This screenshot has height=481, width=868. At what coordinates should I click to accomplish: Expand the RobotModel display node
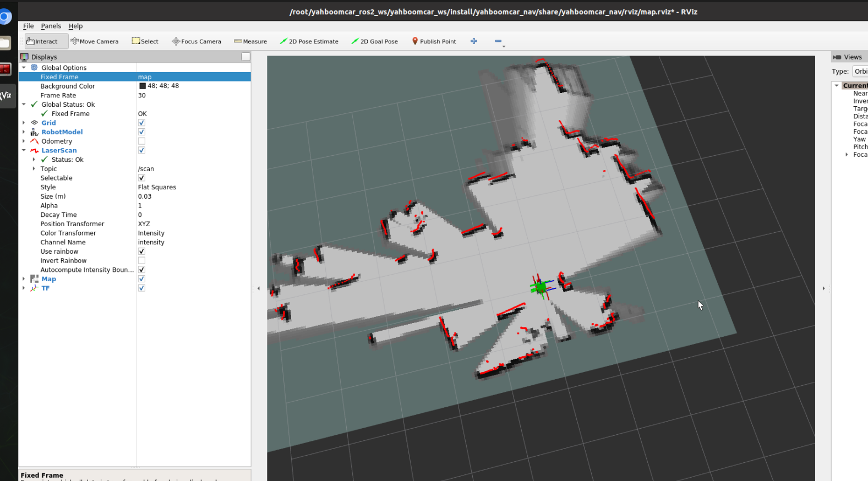[x=24, y=132]
